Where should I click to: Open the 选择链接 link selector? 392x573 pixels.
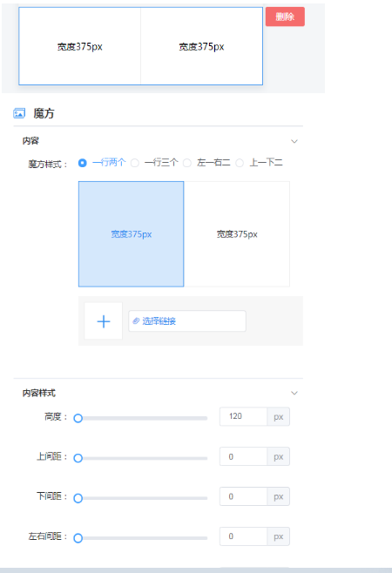tap(187, 320)
